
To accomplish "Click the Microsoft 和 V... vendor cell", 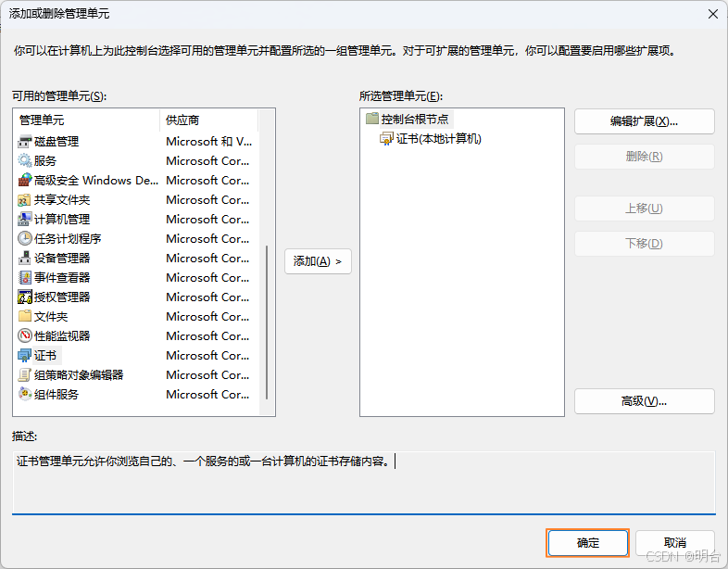I will (x=209, y=142).
